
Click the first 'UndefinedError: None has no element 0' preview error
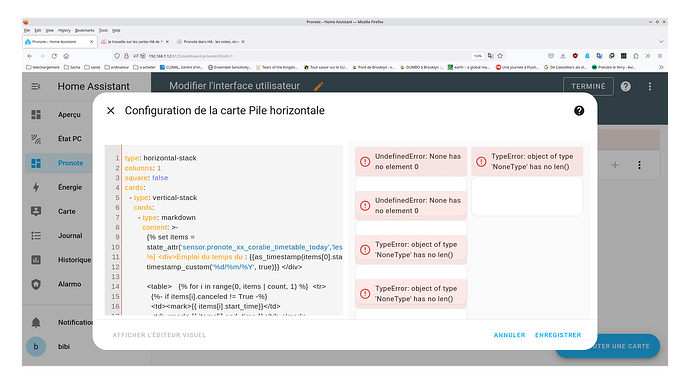(411, 161)
